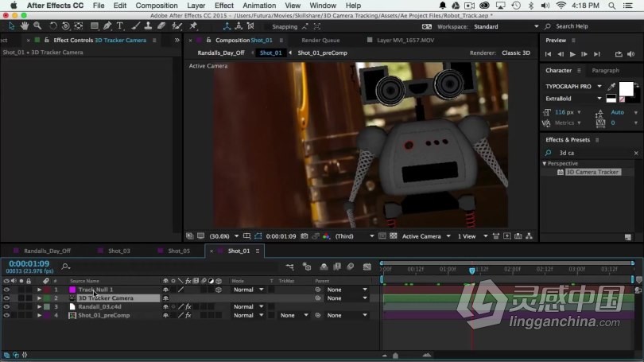Open Spotlight search in menu bar
Screen dimensions: 644x362
[612, 6]
